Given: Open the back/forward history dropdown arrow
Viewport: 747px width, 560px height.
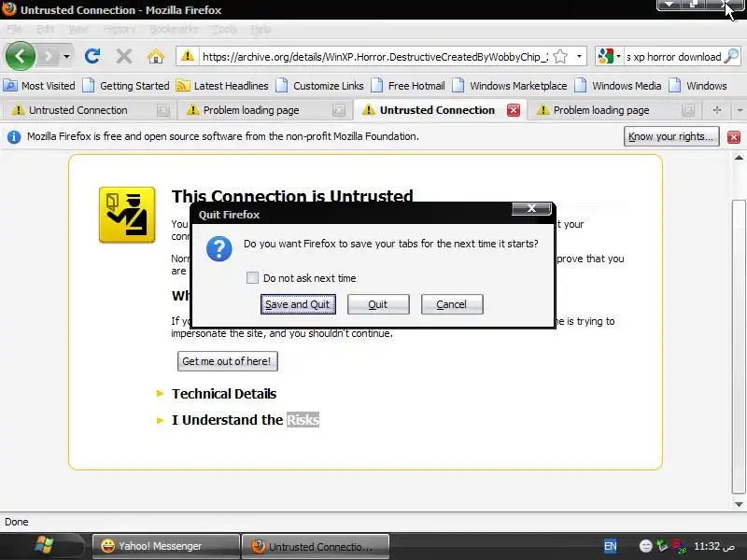Looking at the screenshot, I should click(x=66, y=57).
